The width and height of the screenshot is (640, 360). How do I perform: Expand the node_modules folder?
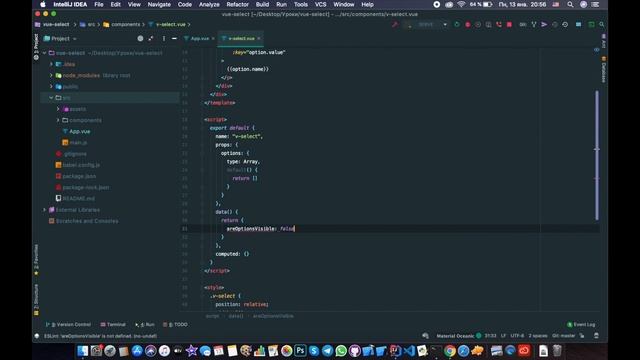pos(51,76)
